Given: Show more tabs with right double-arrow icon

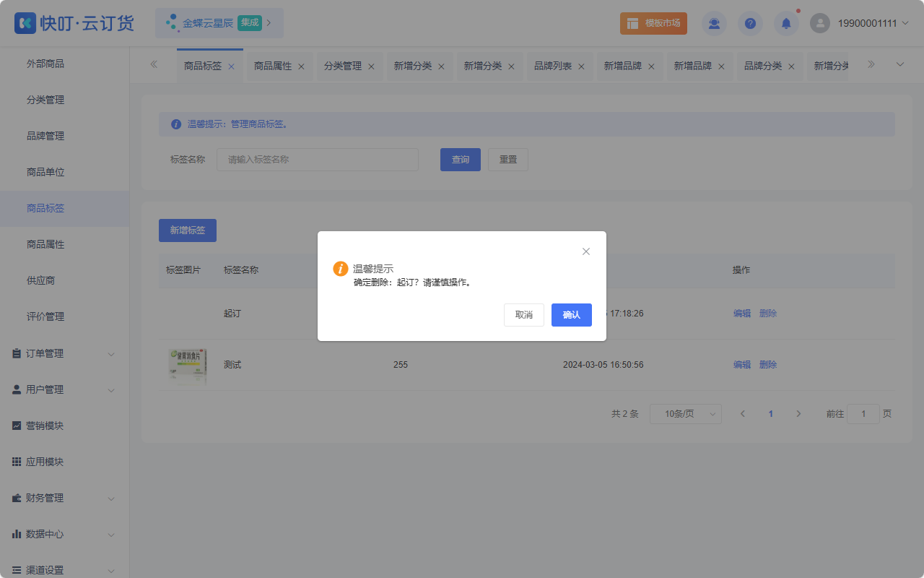Looking at the screenshot, I should tap(871, 64).
